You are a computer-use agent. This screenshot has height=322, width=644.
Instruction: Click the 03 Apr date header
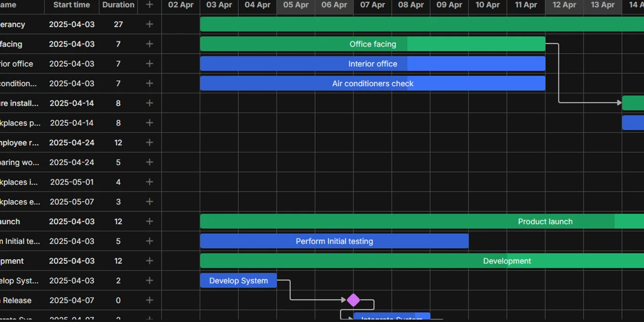(219, 5)
